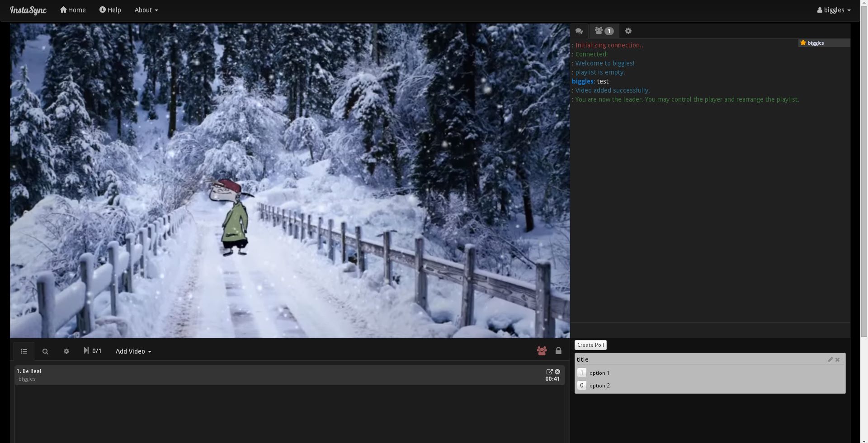Expand the Add Video dropdown
This screenshot has width=868, height=443.
tap(133, 351)
